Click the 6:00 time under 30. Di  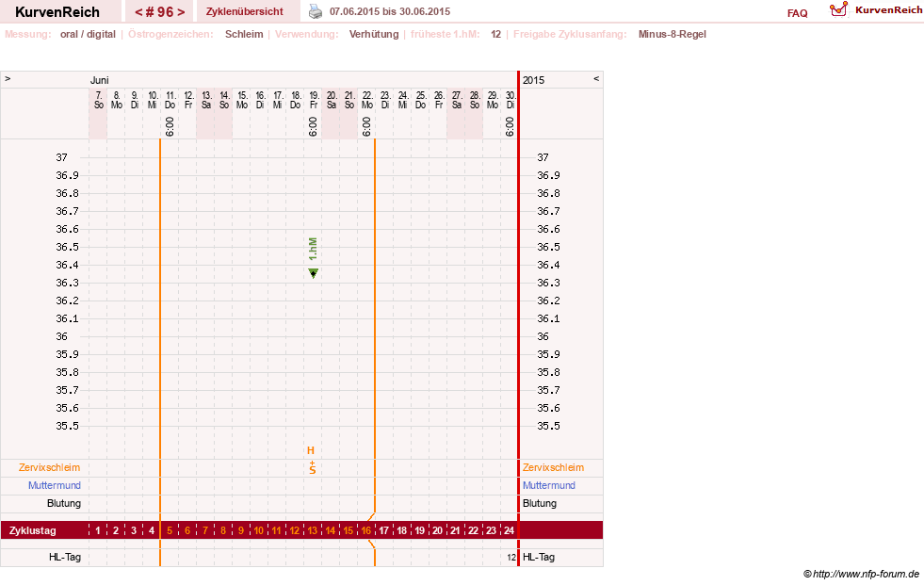coord(510,126)
